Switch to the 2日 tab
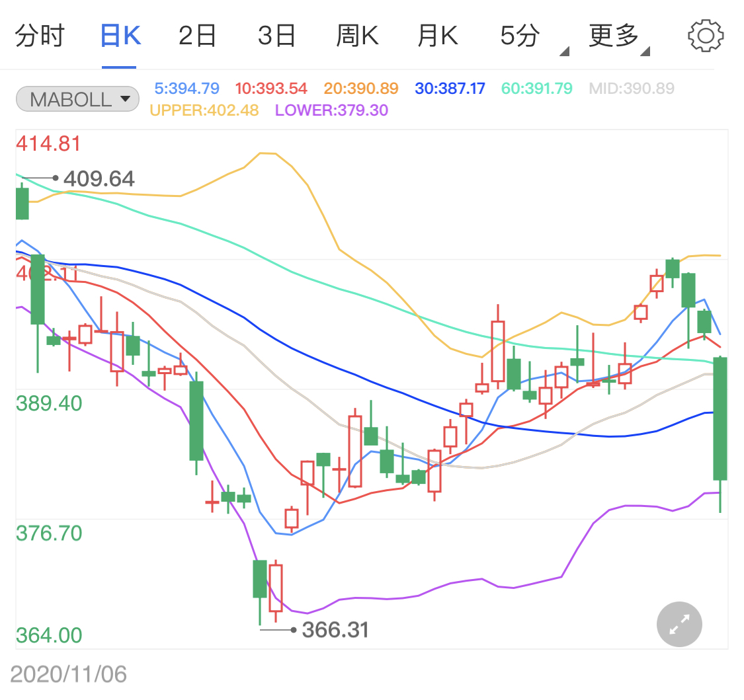The width and height of the screenshot is (744, 700). [197, 36]
